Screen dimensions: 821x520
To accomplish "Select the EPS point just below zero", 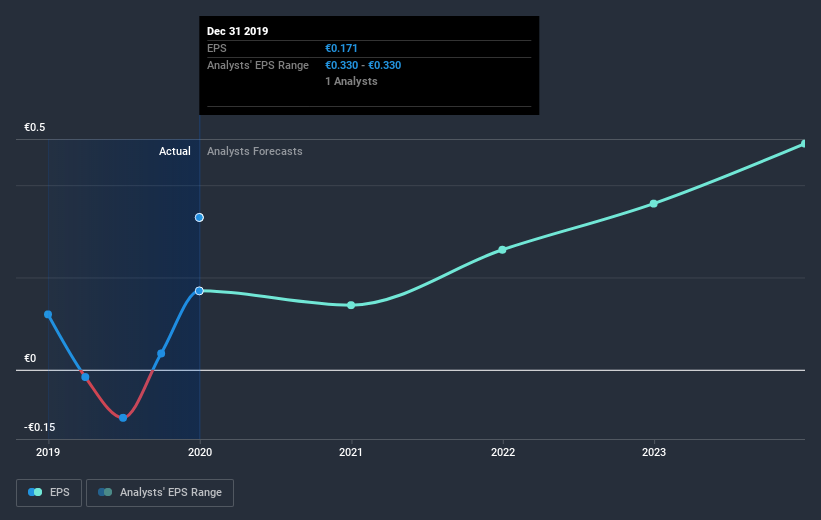I will click(x=85, y=377).
